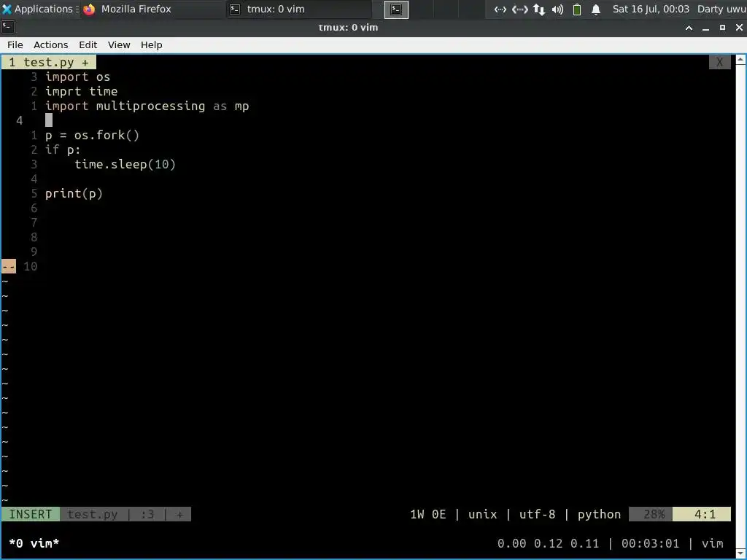Open second network connection tray icon
This screenshot has height=560, width=747.
pyautogui.click(x=519, y=9)
